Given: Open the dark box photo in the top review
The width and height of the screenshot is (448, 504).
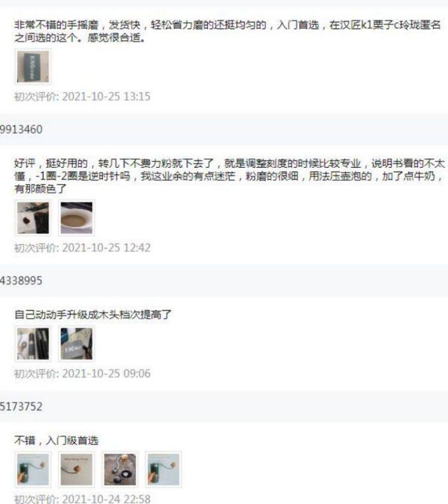Looking at the screenshot, I should 33,67.
